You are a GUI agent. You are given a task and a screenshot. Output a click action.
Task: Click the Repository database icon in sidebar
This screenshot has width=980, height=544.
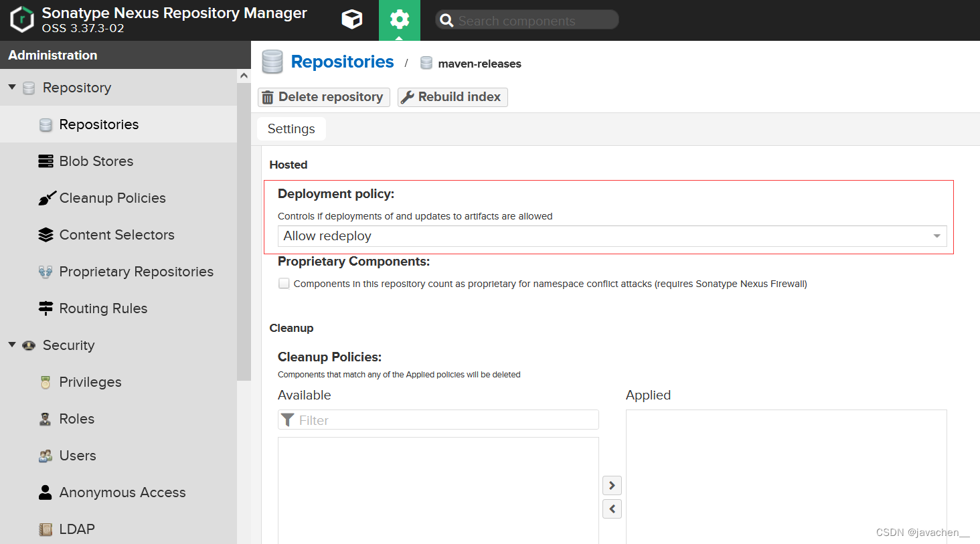29,88
